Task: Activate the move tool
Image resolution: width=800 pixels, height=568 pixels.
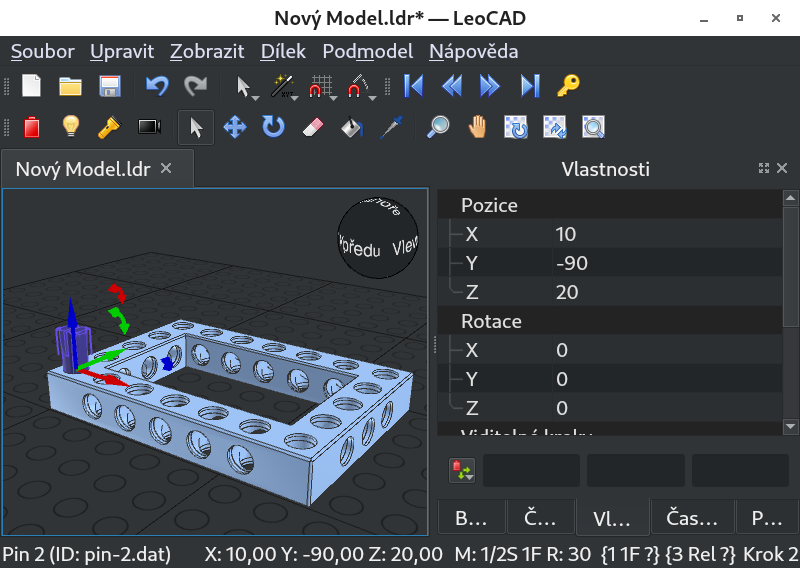Action: tap(235, 127)
